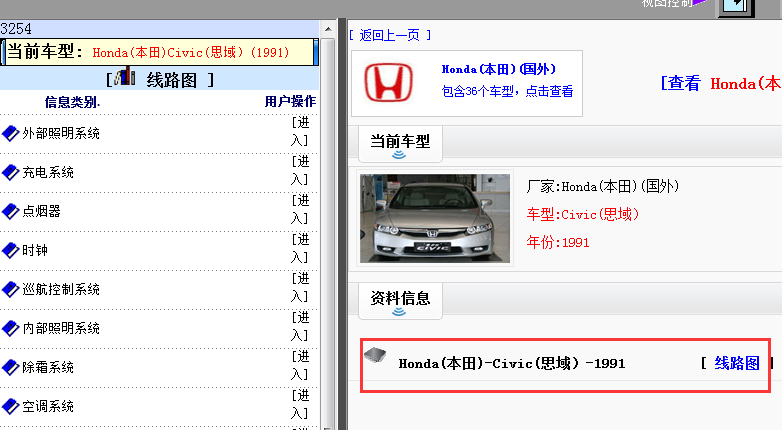Click the blue book icon beside 充电系统

[10, 173]
